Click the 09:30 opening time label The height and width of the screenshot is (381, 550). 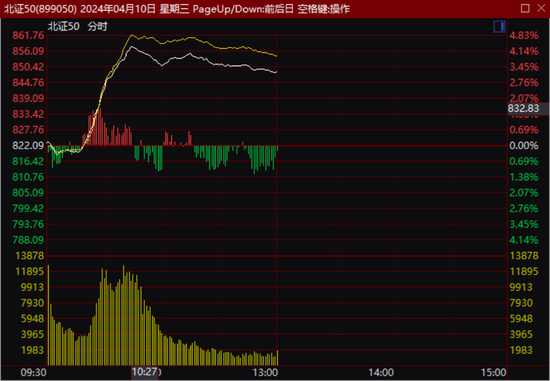coord(33,372)
